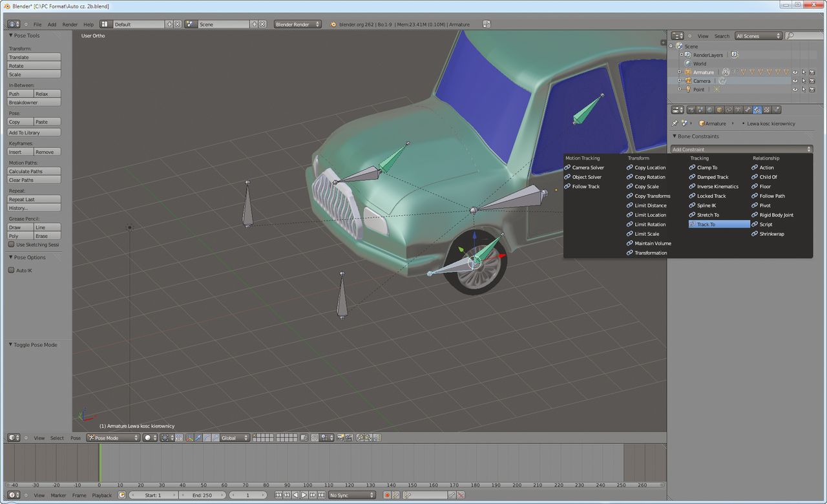This screenshot has width=827, height=504.
Task: Enable the translate manipulator arrow icon
Action: [x=198, y=437]
